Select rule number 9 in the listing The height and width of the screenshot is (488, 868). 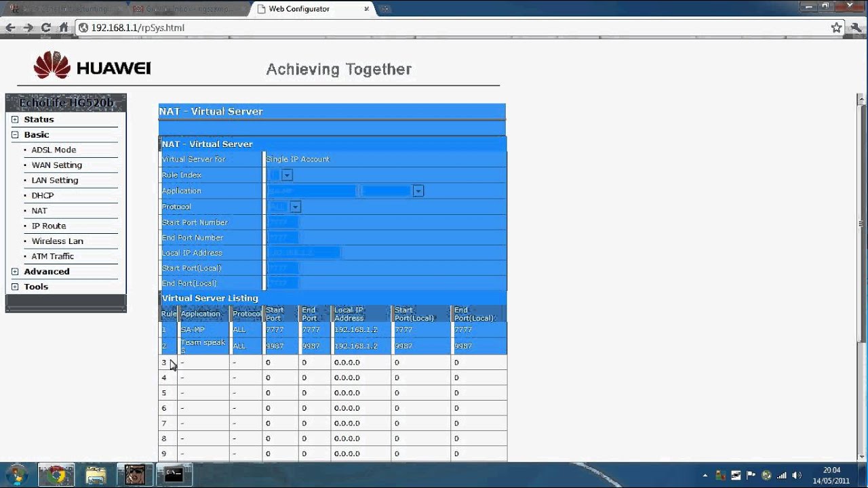[x=164, y=454]
